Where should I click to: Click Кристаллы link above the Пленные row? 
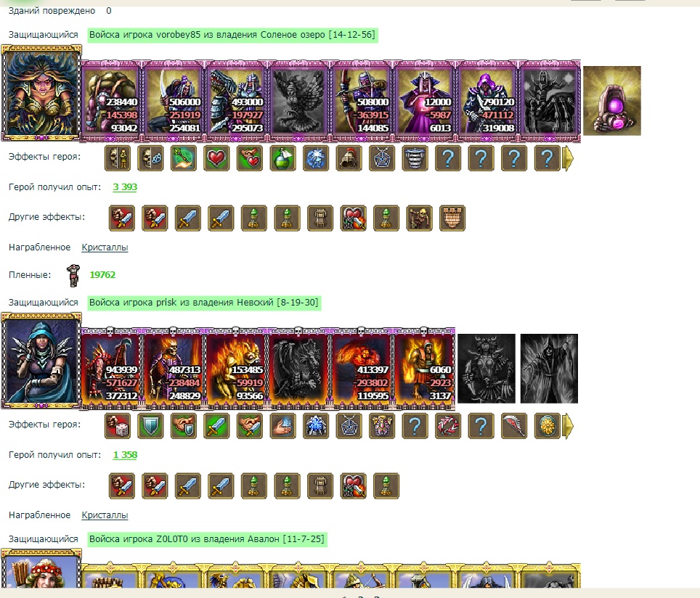[x=105, y=247]
